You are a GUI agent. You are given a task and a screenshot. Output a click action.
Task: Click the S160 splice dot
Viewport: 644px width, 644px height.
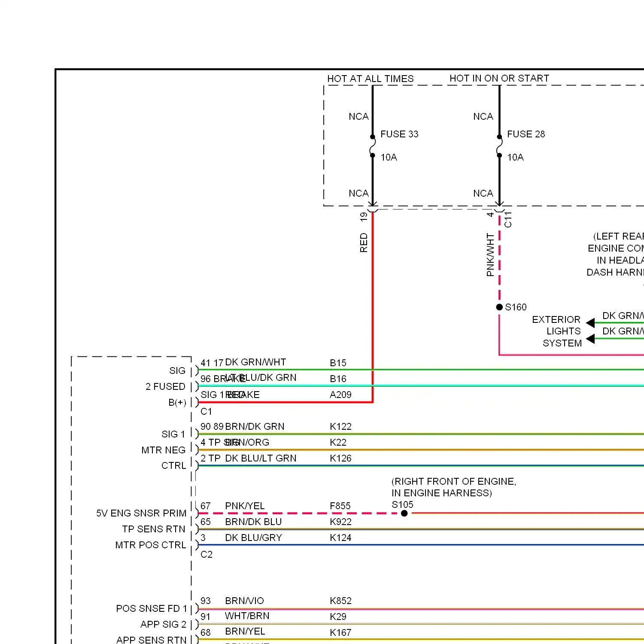coord(499,307)
